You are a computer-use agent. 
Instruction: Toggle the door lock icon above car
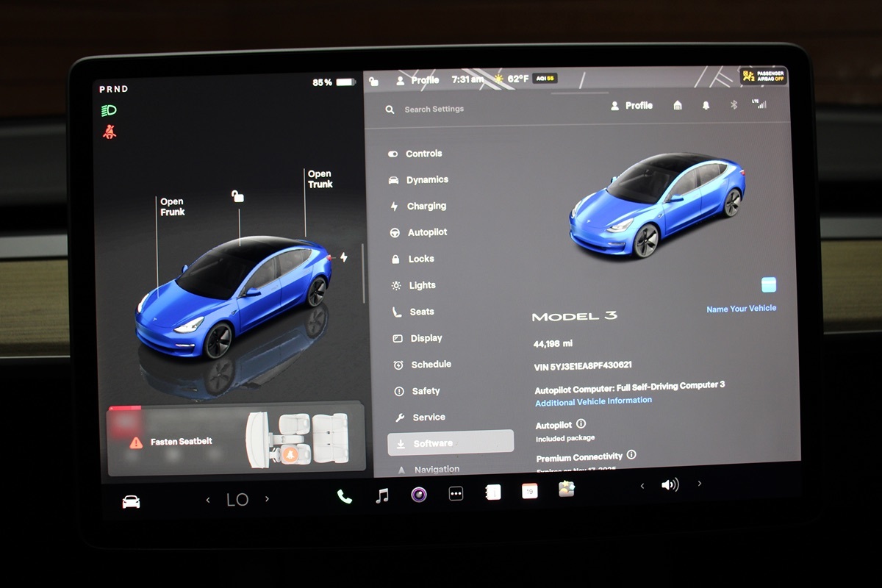(x=237, y=196)
